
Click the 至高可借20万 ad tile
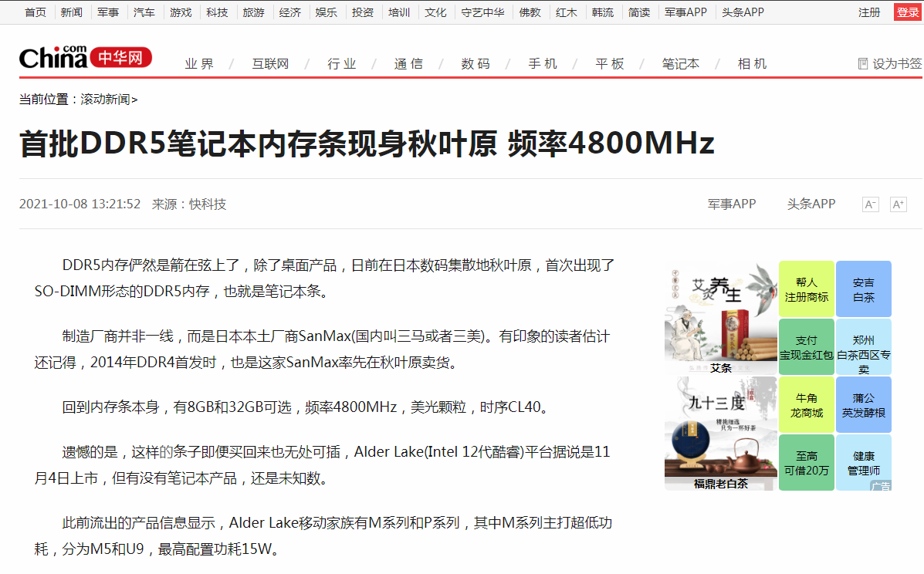point(806,462)
